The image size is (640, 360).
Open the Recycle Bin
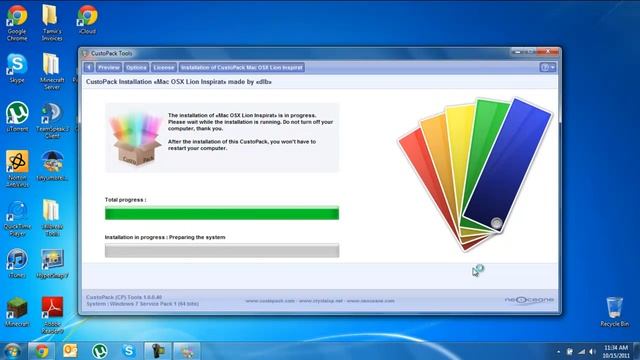[614, 311]
